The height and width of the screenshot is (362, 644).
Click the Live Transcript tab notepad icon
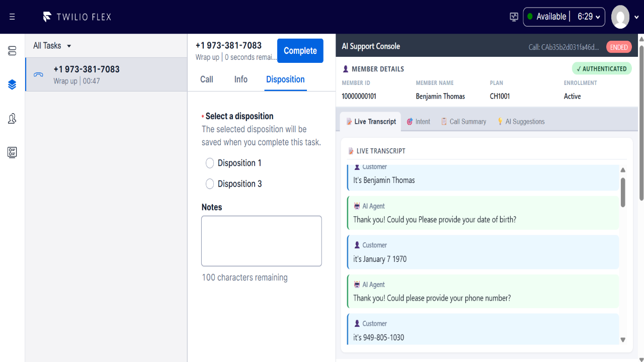pos(349,122)
